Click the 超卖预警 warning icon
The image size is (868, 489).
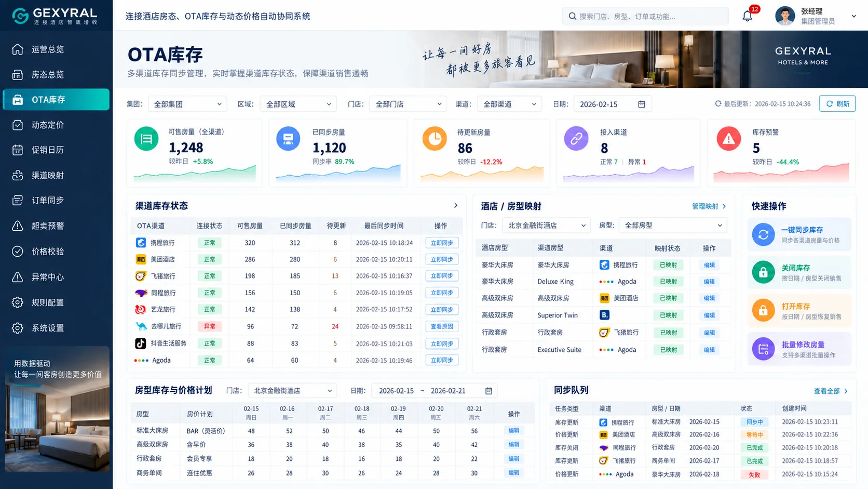coord(18,226)
